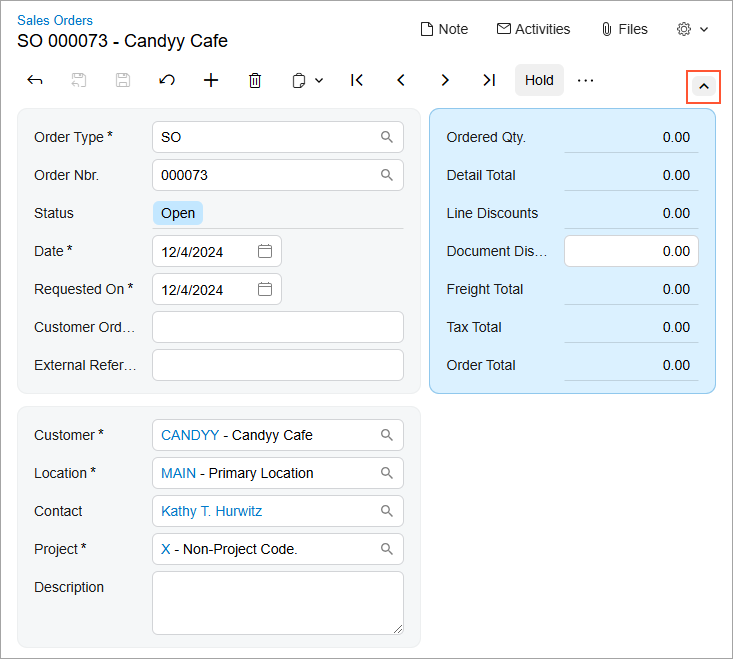Open the Activities panel
This screenshot has width=733, height=659.
[533, 29]
